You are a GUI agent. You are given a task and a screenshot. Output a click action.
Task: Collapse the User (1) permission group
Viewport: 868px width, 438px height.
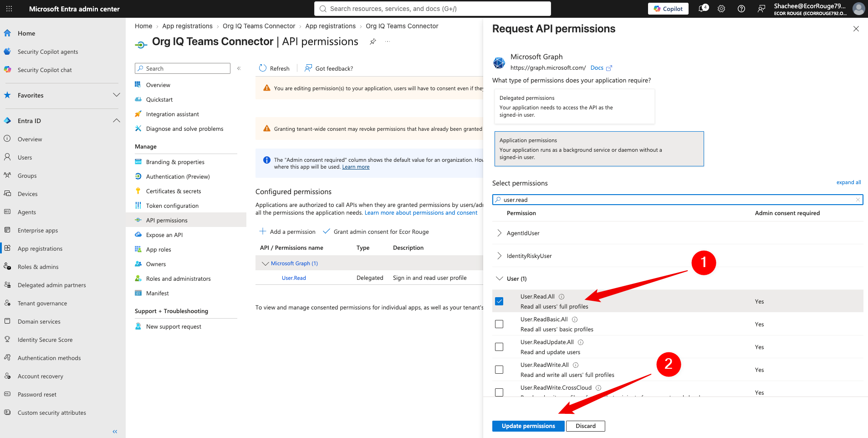pyautogui.click(x=500, y=278)
